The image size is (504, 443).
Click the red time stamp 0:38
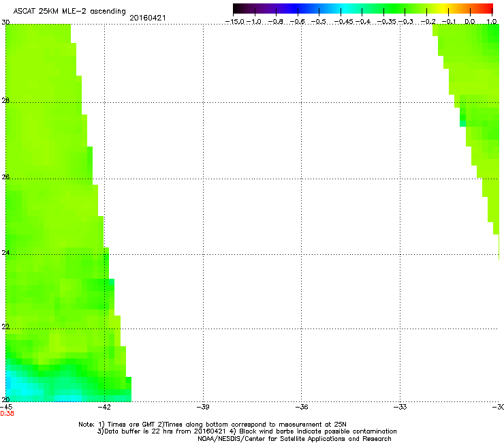[7, 414]
